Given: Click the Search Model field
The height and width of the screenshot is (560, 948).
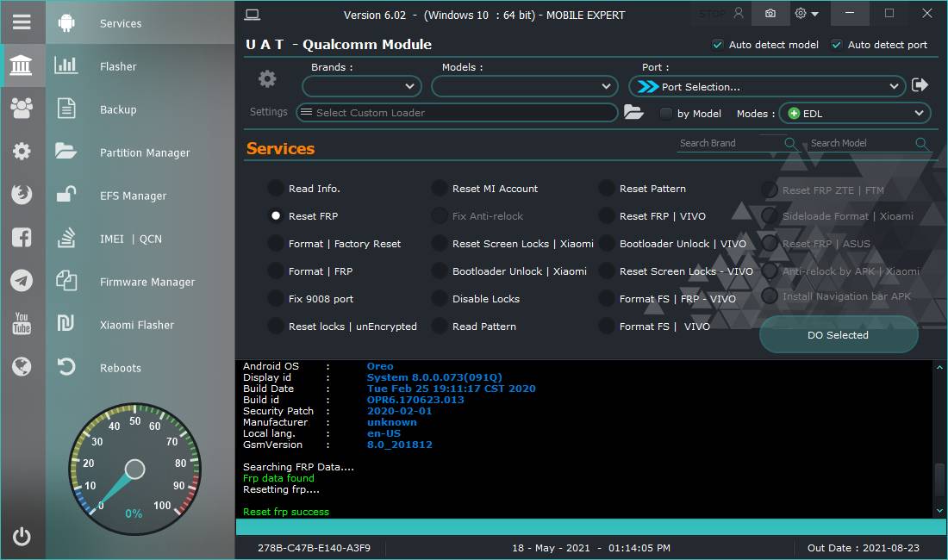Looking at the screenshot, I should coord(861,143).
